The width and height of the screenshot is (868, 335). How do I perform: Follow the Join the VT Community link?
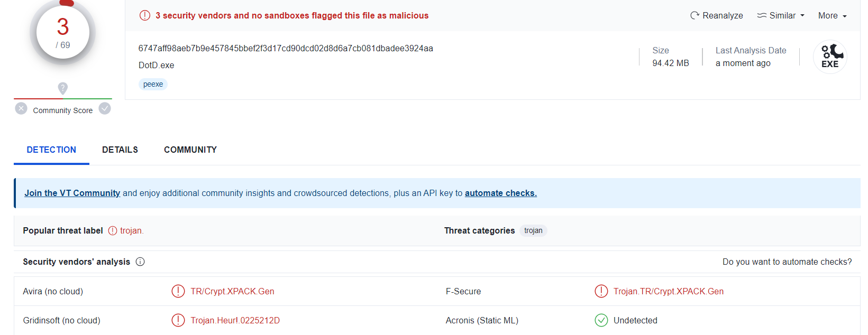[72, 193]
